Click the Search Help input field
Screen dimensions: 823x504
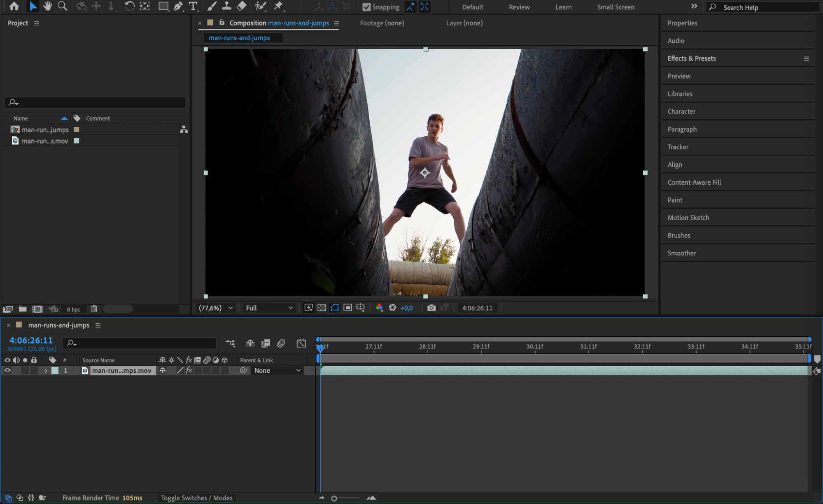(x=766, y=7)
